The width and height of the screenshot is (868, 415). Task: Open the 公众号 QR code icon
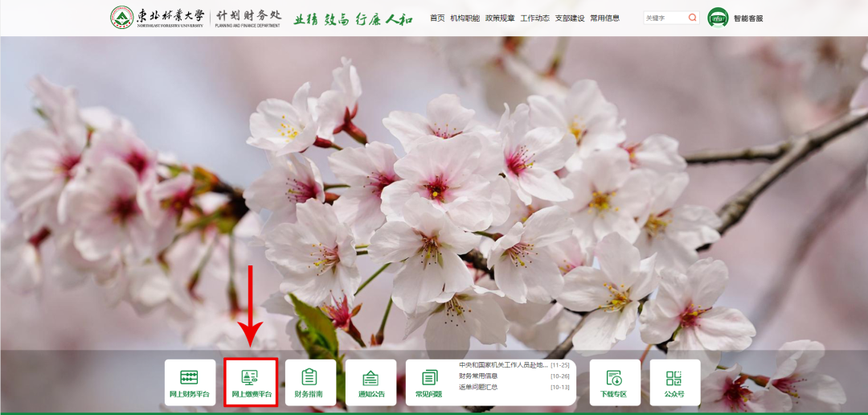point(674,383)
